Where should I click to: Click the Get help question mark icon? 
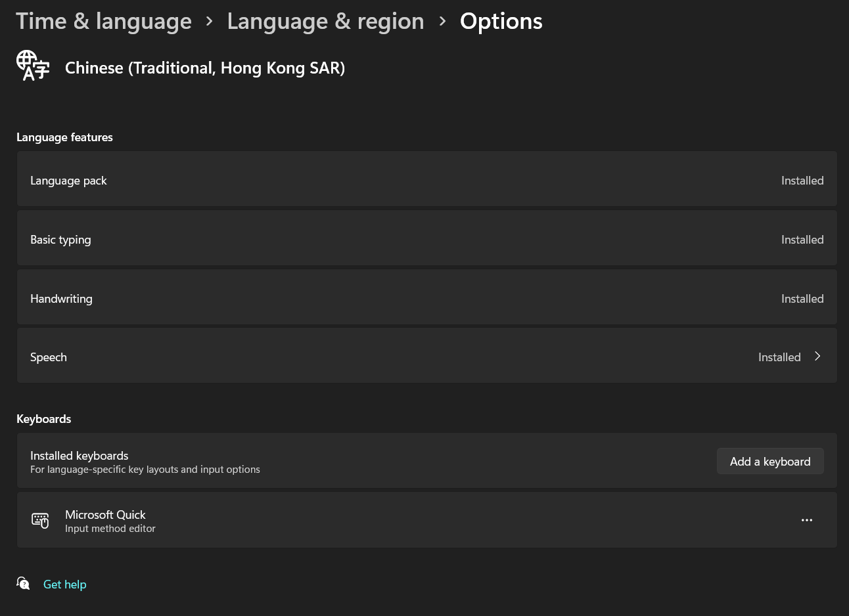[23, 583]
